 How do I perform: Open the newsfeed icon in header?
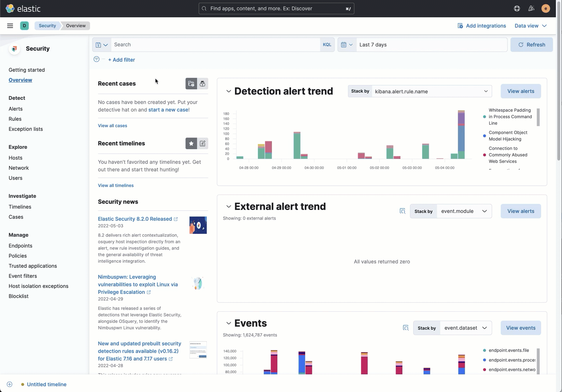click(x=531, y=9)
